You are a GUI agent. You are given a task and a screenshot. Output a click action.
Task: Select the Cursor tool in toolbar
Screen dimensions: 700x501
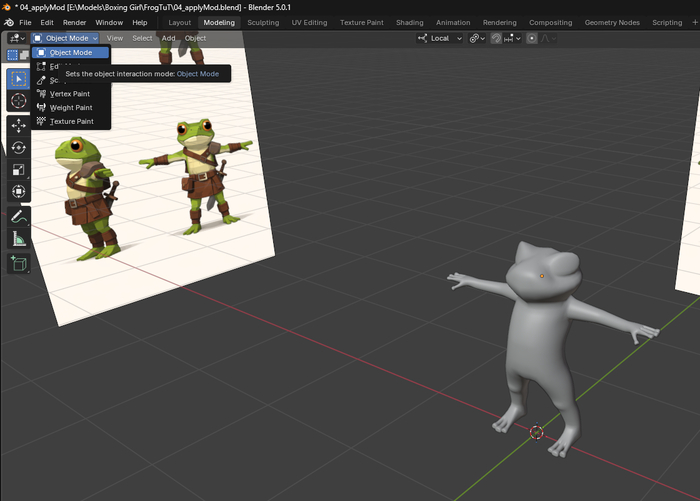click(x=18, y=101)
